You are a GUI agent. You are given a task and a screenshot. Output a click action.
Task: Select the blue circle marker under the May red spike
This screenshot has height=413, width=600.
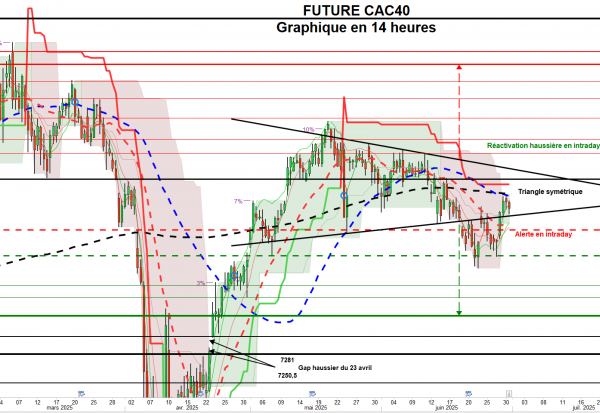344,196
